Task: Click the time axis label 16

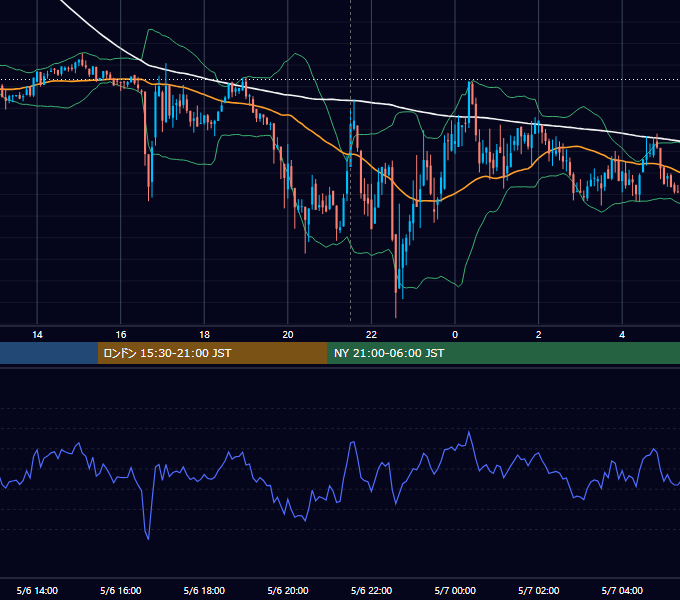Action: pyautogui.click(x=121, y=335)
